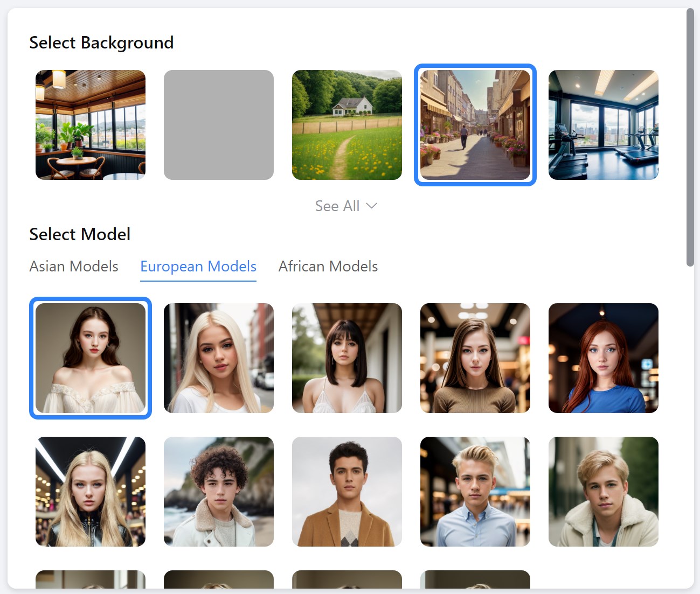Screen dimensions: 700x594
Task: Pick the curly-haired male model by the coast
Action: coord(219,492)
